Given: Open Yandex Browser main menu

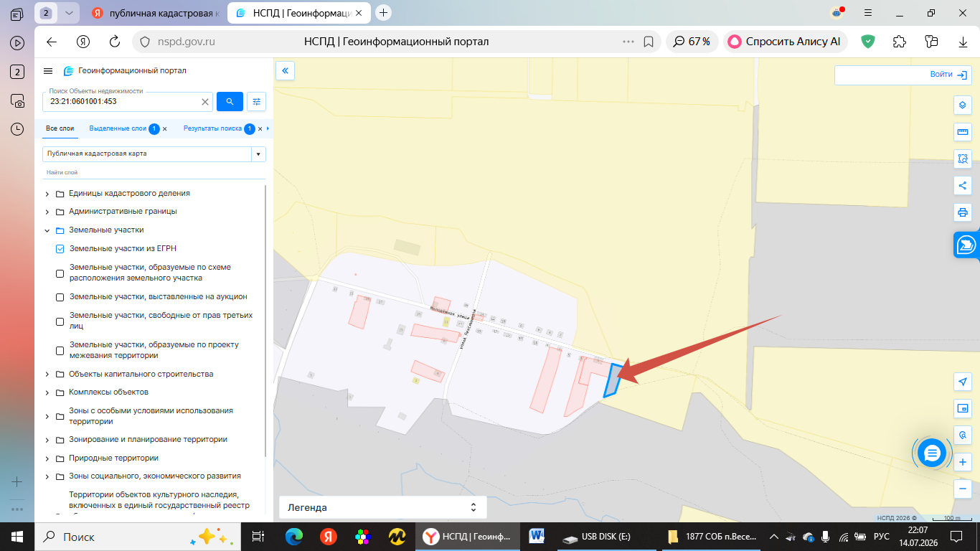Looking at the screenshot, I should [868, 12].
